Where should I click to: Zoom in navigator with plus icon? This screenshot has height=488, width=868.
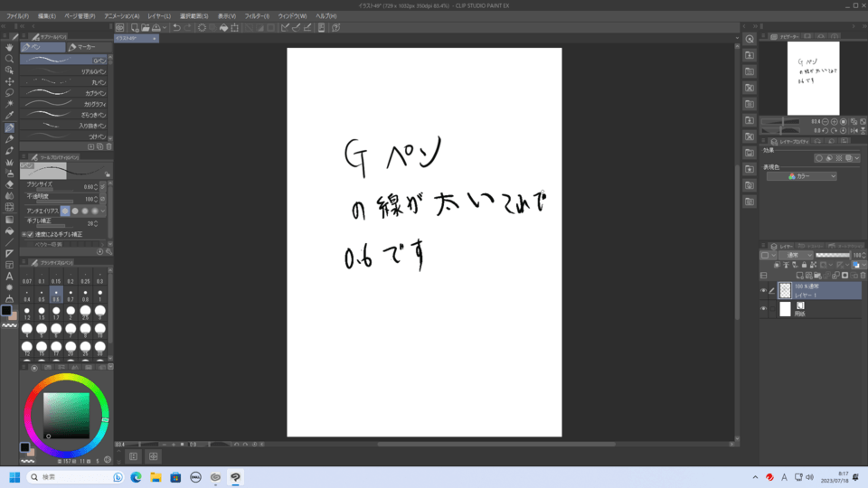click(x=835, y=122)
